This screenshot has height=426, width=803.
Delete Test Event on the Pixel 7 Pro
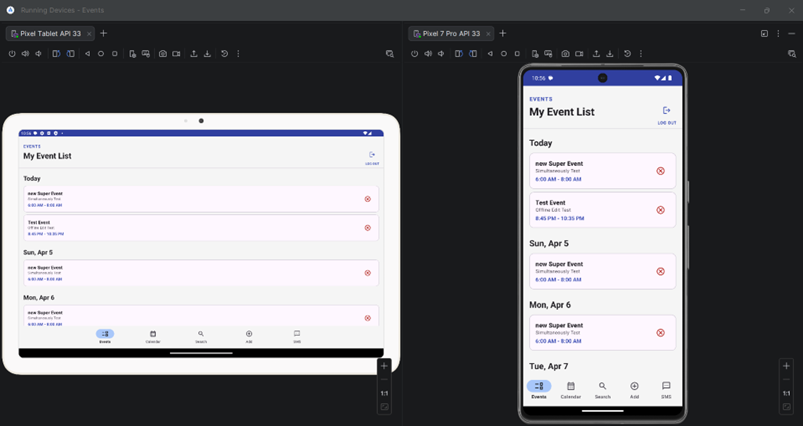click(x=660, y=210)
